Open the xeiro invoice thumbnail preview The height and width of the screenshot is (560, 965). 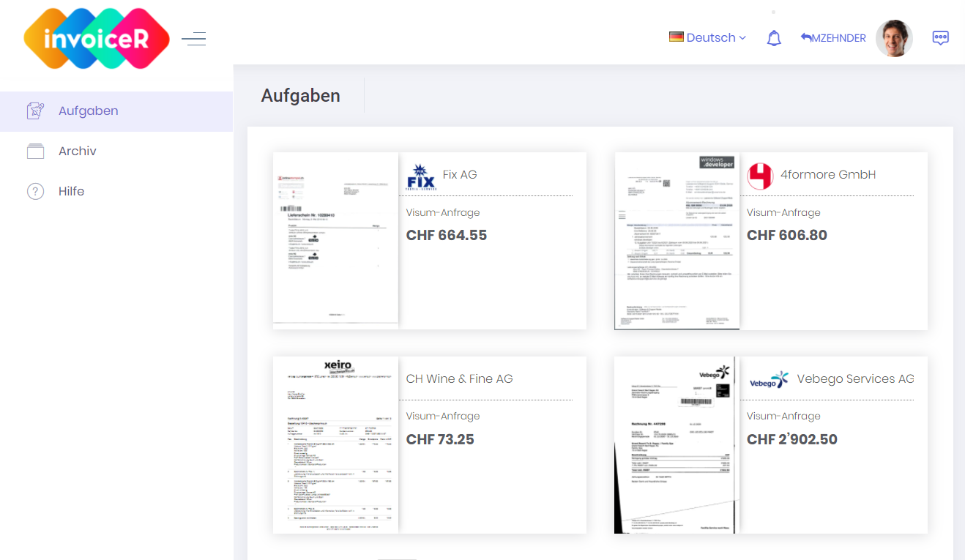pos(335,444)
